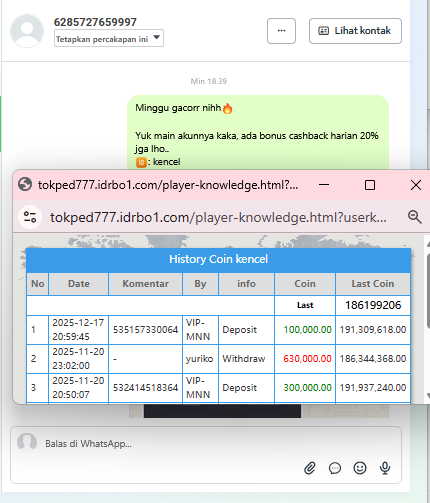Click the No column header
This screenshot has height=503, width=430.
pyautogui.click(x=38, y=284)
